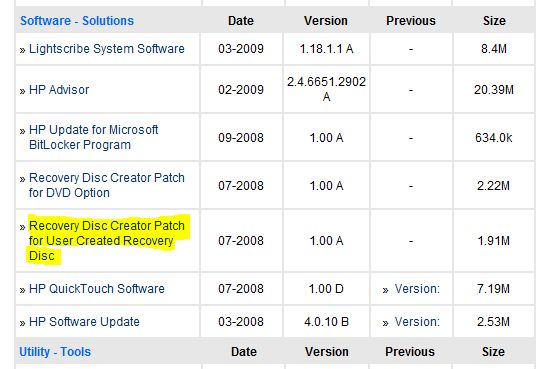Open HP Update for Microsoft BitLocker Program
The width and height of the screenshot is (550, 369).
93,137
